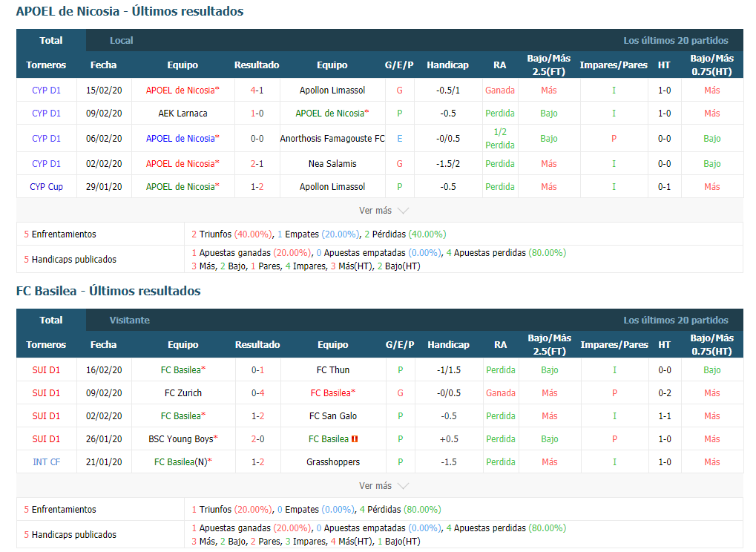The width and height of the screenshot is (756, 552).
Task: Switch to the Local tab
Action: tap(121, 41)
